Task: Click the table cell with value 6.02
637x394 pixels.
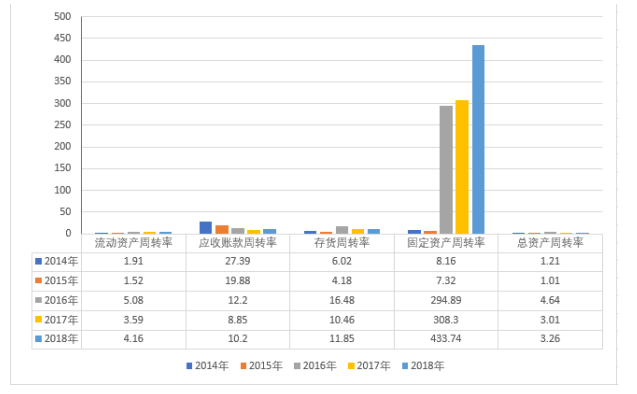Action: pos(342,261)
